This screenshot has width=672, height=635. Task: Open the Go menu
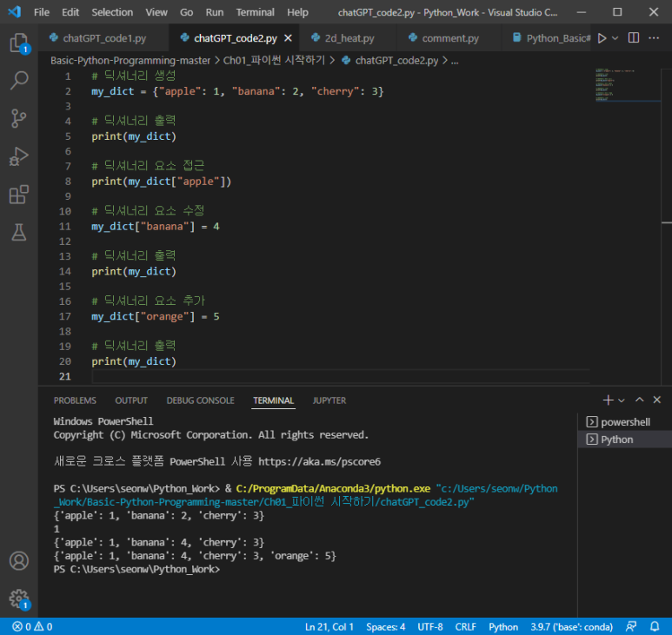(x=186, y=12)
